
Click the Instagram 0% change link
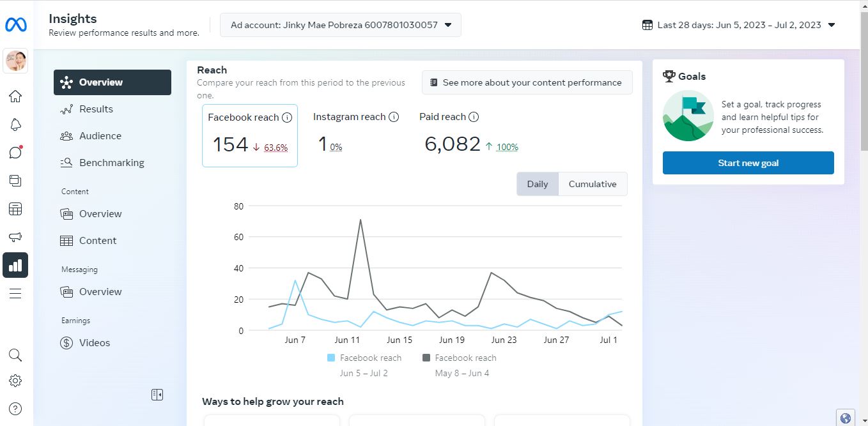[x=336, y=147]
